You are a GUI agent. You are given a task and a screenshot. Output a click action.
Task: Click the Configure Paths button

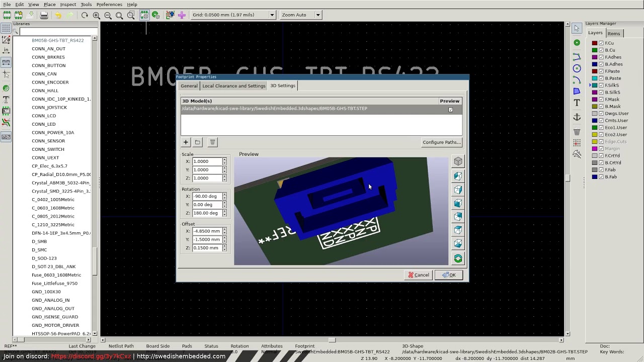[442, 142]
